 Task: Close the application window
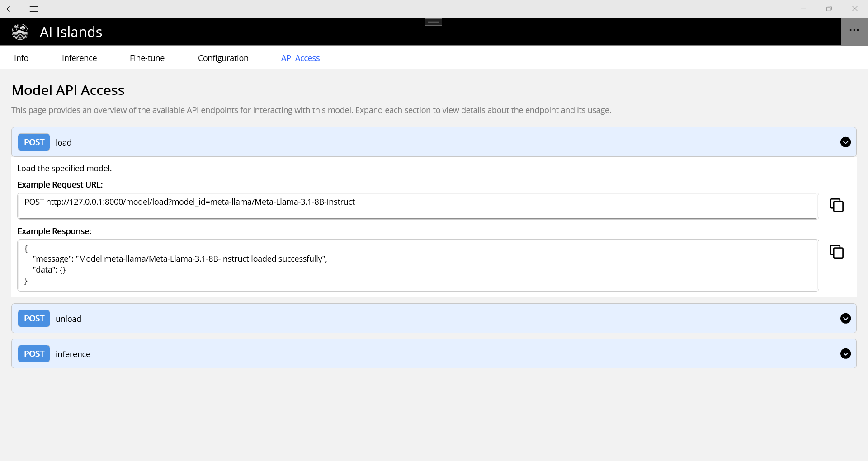click(x=855, y=9)
